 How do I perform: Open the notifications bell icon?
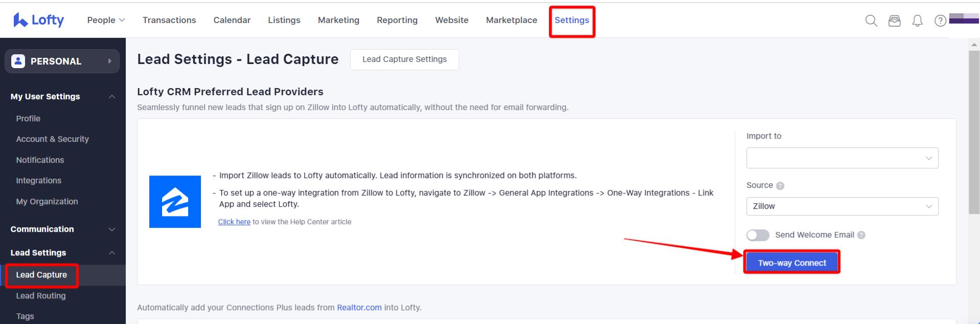coord(918,20)
